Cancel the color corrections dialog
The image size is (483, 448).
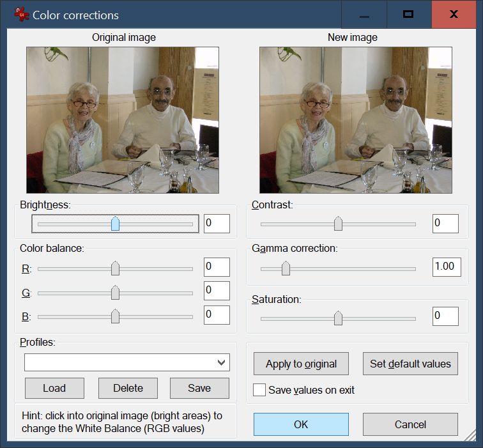(x=410, y=424)
